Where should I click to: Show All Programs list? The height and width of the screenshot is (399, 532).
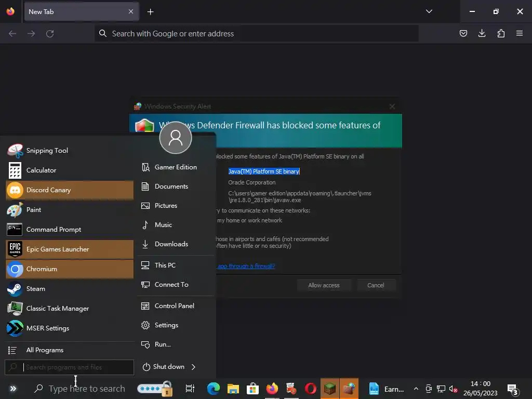[x=70, y=350]
